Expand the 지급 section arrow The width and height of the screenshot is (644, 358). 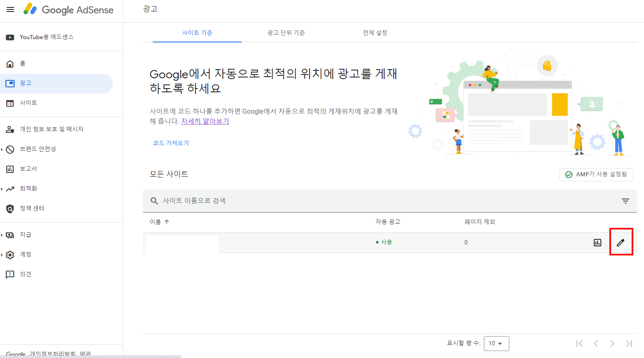pyautogui.click(x=2, y=235)
